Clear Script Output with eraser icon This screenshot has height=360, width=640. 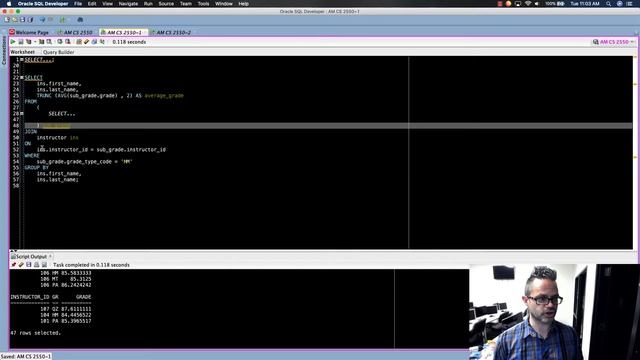pyautogui.click(x=21, y=265)
